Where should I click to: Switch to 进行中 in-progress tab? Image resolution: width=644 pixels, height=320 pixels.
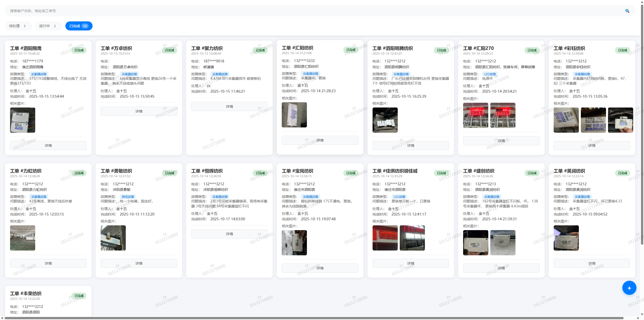(x=48, y=26)
